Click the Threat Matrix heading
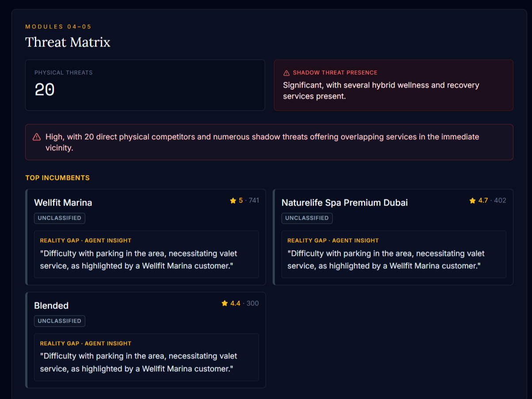The width and height of the screenshot is (532, 399). click(68, 42)
